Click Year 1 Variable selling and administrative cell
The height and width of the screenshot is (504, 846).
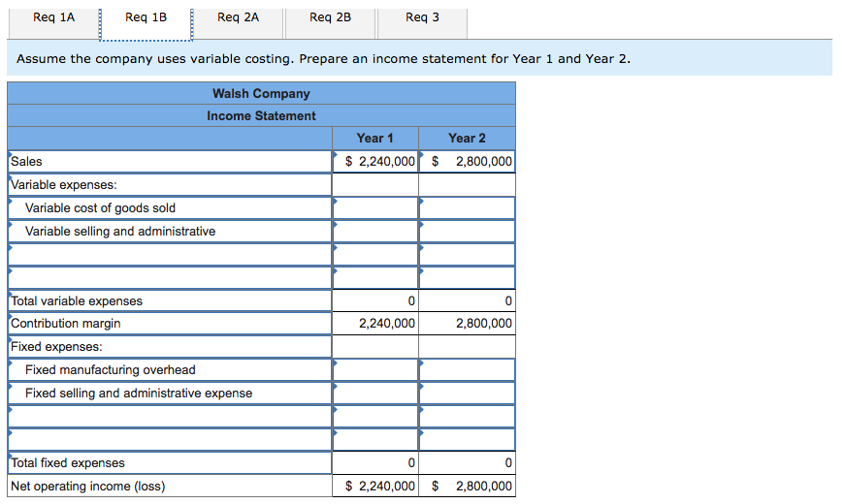point(375,232)
